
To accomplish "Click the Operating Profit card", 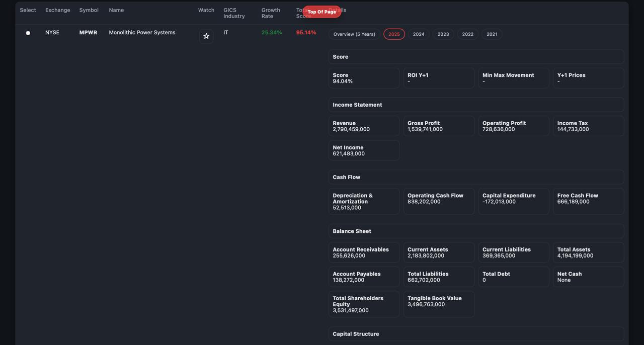I will click(514, 126).
